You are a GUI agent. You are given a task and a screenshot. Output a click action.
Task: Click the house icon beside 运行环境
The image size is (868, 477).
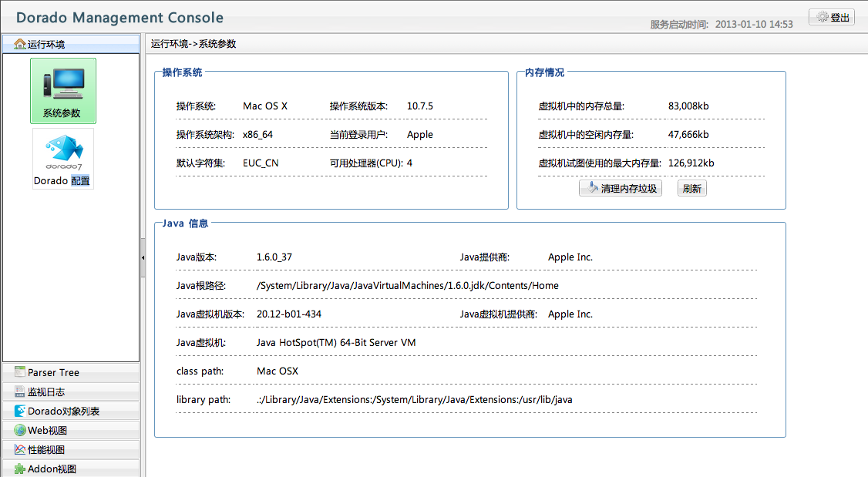tap(20, 44)
